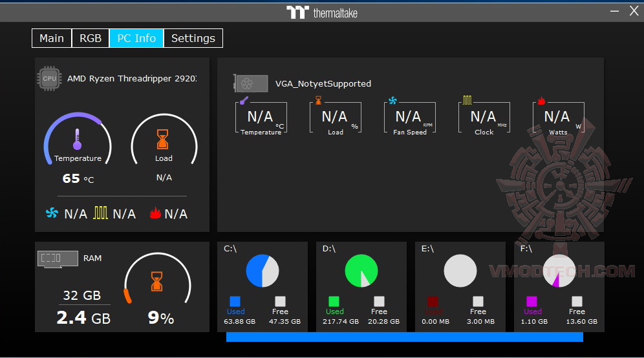Click the 13.60 GB free value
Image resolution: width=644 pixels, height=358 pixels.
pyautogui.click(x=581, y=321)
